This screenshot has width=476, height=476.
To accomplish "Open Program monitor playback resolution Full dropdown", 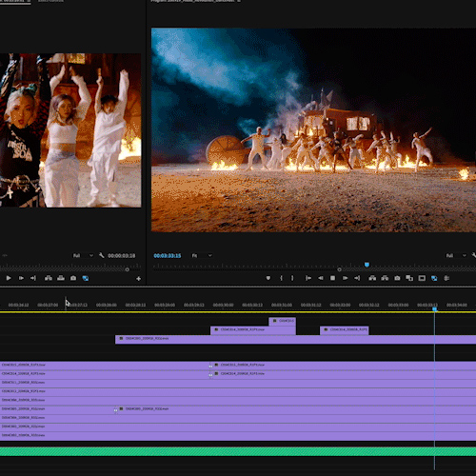I will coord(456,255).
